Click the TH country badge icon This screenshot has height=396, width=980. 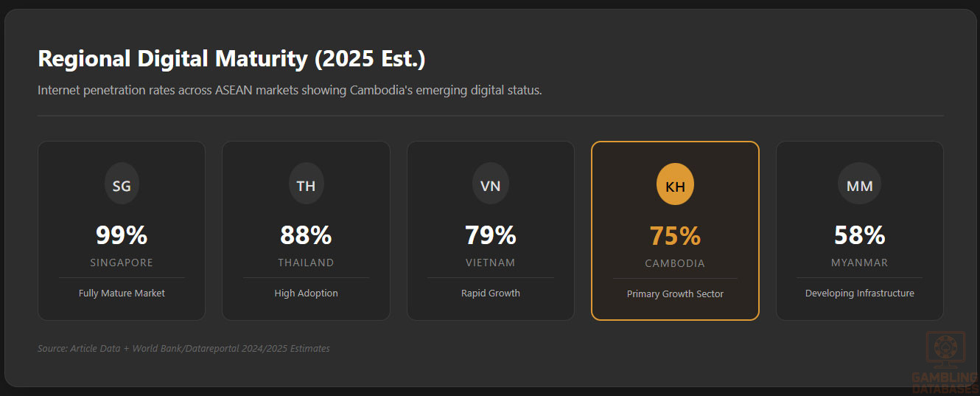(306, 185)
